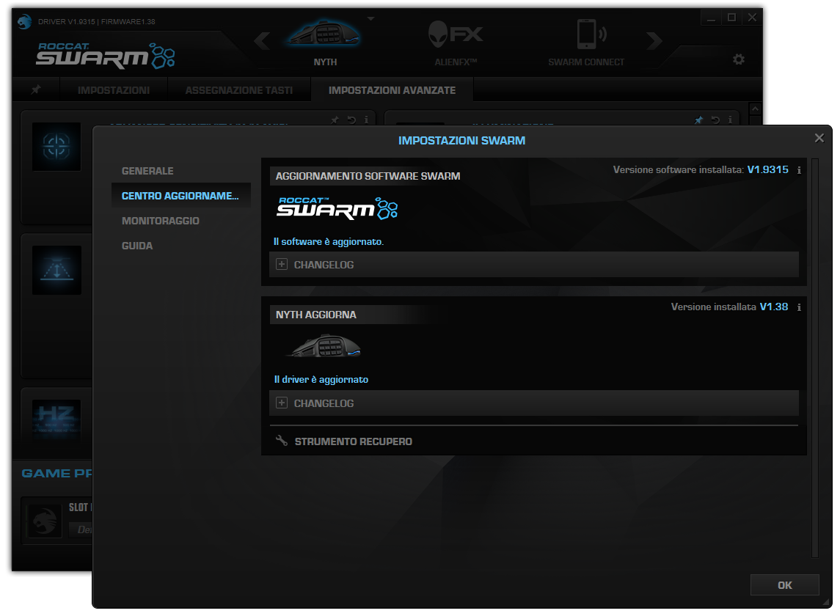
Task: Open the GENERALE settings section
Action: tap(148, 171)
